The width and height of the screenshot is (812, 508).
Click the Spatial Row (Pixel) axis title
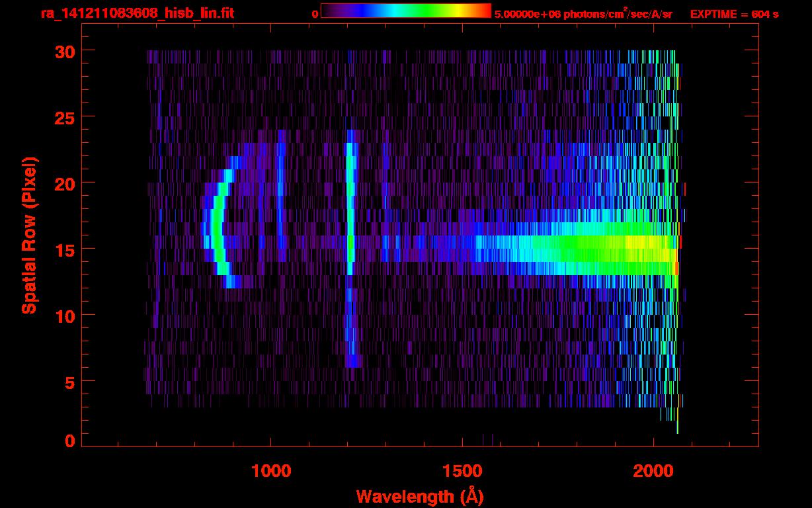click(x=30, y=235)
